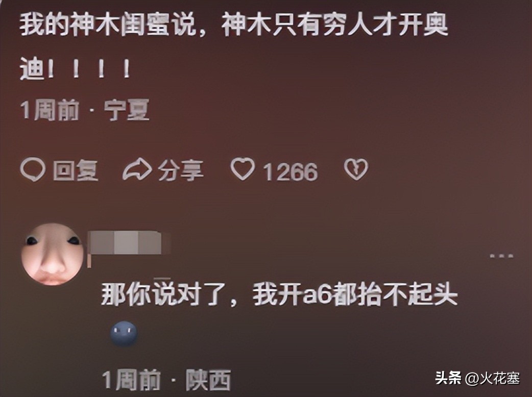Screen dimensions: 532x397
Task: Tap the 回复 reply label
Action: (x=76, y=170)
